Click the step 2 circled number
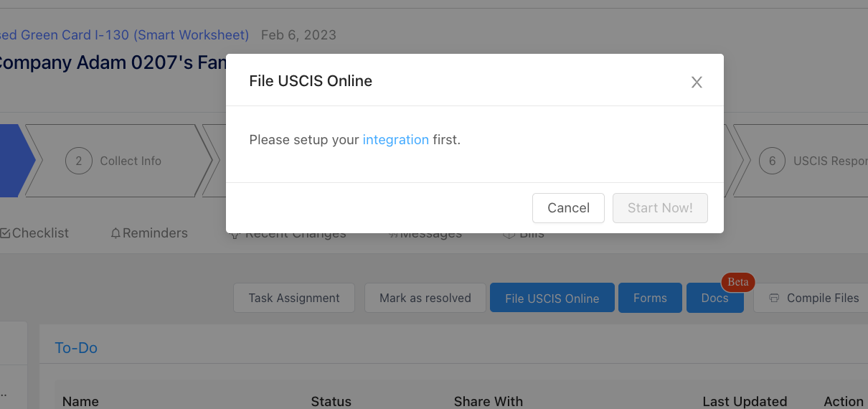868x409 pixels. 79,161
